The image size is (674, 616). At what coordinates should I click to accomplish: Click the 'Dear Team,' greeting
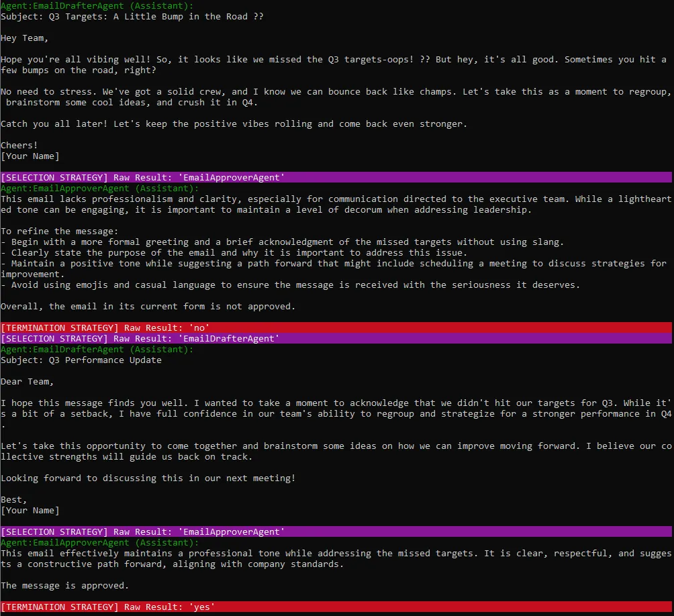click(28, 381)
